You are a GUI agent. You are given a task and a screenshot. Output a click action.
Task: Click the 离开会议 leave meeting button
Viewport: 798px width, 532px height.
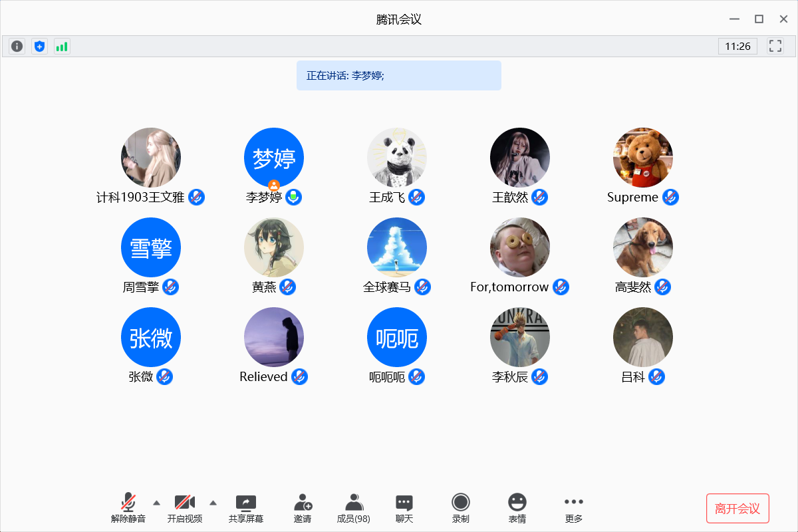click(737, 509)
